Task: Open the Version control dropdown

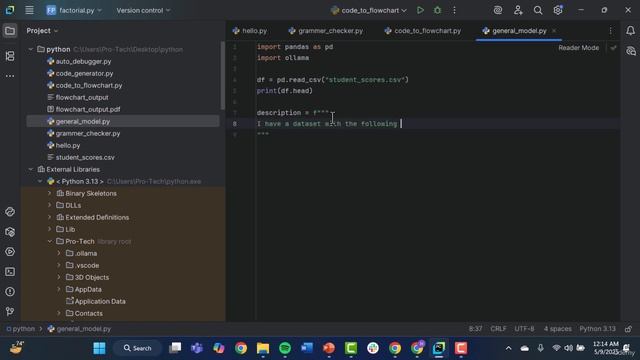Action: [x=143, y=10]
